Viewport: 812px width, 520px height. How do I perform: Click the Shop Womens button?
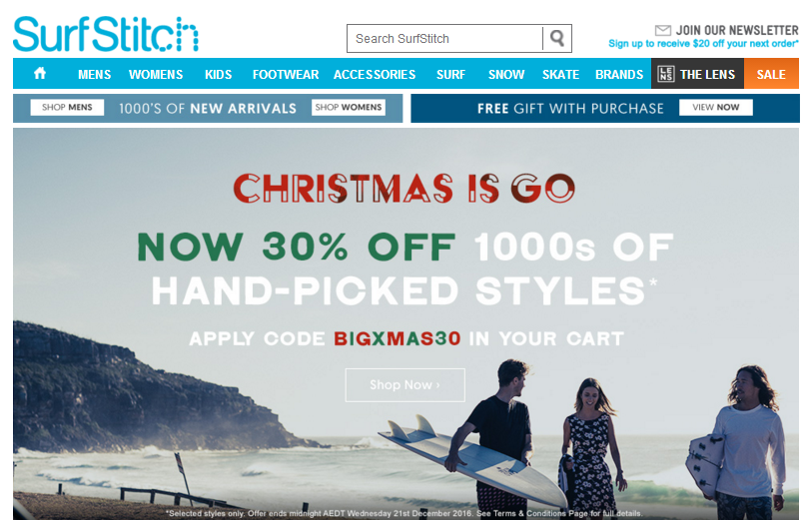pyautogui.click(x=348, y=107)
